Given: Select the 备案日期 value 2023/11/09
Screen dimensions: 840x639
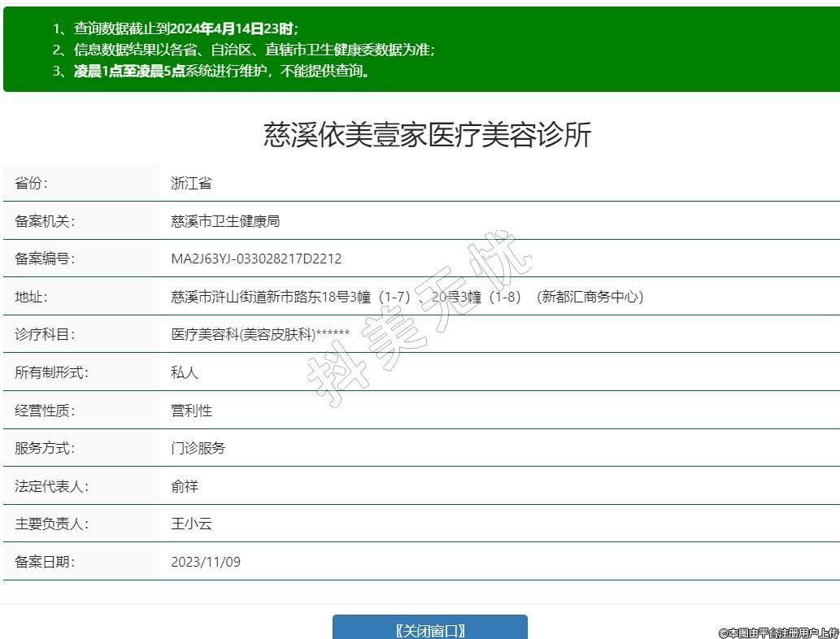Looking at the screenshot, I should [x=206, y=562].
